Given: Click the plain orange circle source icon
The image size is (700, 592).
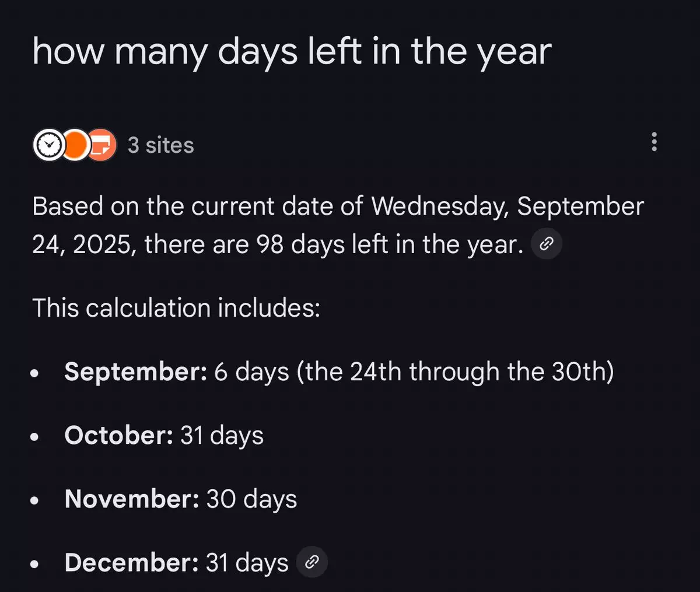Looking at the screenshot, I should (x=74, y=145).
